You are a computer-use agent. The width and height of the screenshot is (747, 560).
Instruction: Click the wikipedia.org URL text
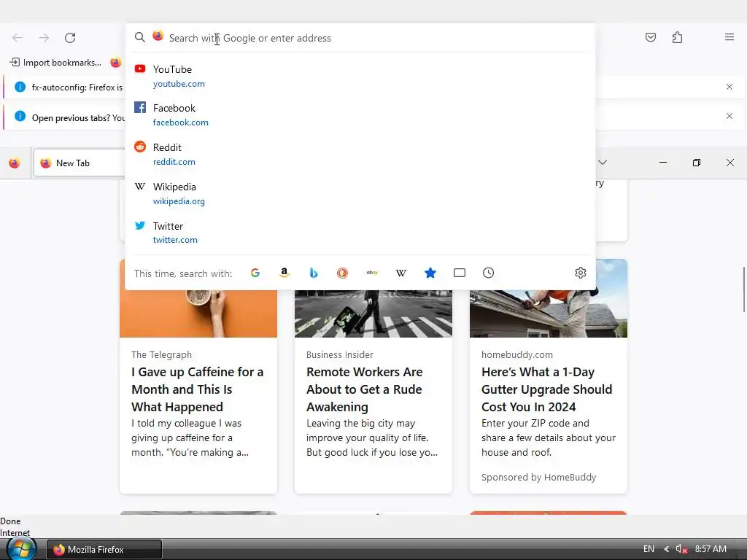click(x=179, y=201)
